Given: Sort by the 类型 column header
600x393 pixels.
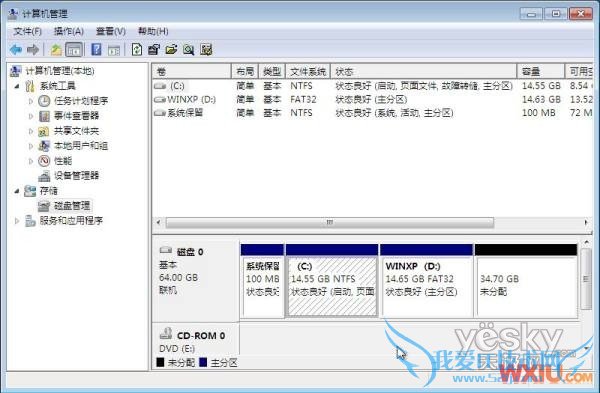Looking at the screenshot, I should [x=272, y=71].
